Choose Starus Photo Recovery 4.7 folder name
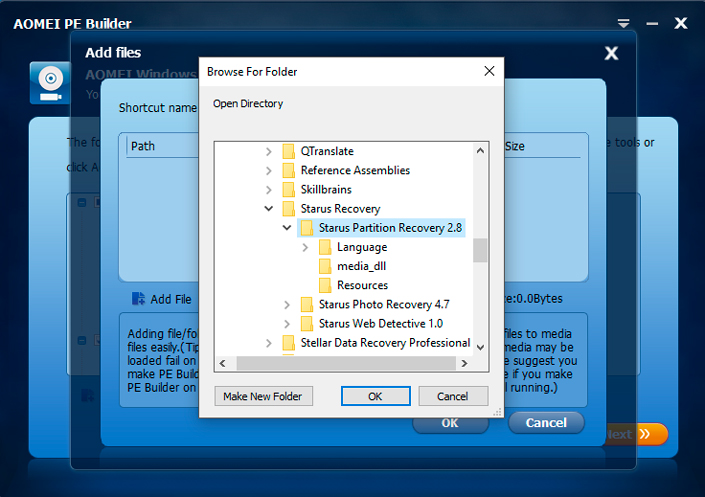This screenshot has height=497, width=705. (x=384, y=304)
